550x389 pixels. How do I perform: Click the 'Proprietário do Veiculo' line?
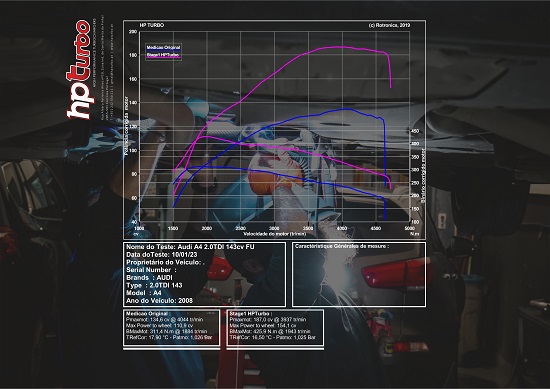tap(165, 262)
